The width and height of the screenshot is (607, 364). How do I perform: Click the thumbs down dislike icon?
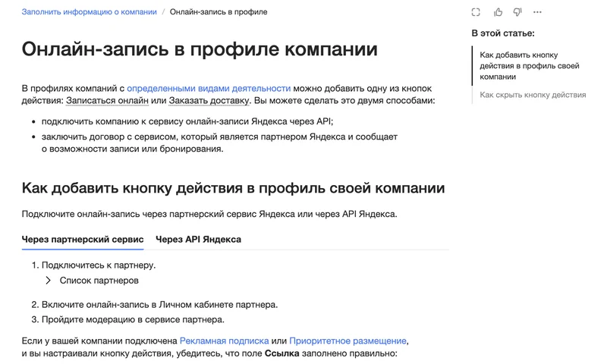point(517,12)
